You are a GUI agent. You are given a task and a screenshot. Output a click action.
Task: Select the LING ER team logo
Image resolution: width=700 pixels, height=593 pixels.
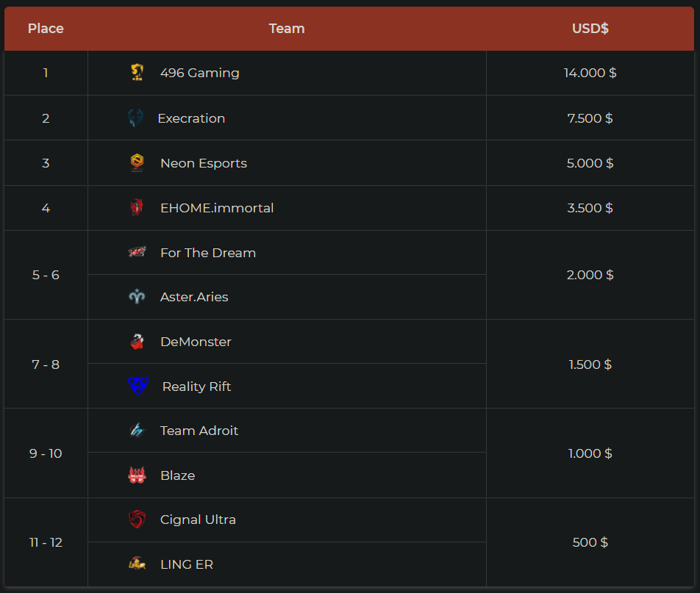(137, 564)
